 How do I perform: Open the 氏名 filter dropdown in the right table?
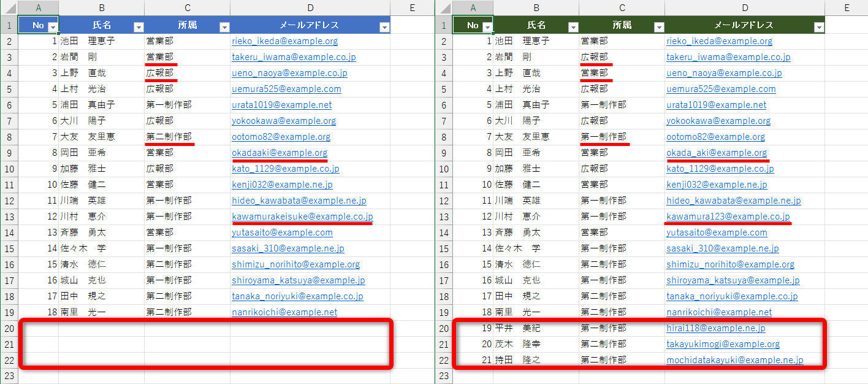[574, 26]
